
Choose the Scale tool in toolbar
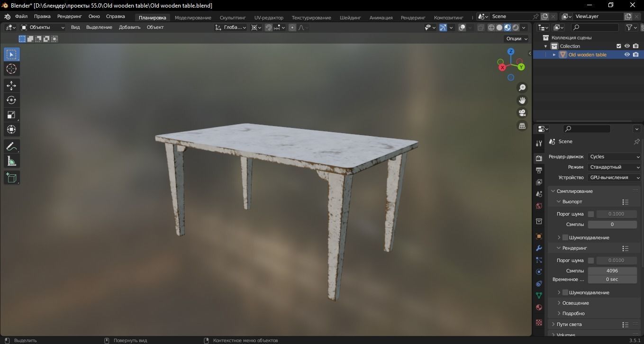tap(11, 115)
